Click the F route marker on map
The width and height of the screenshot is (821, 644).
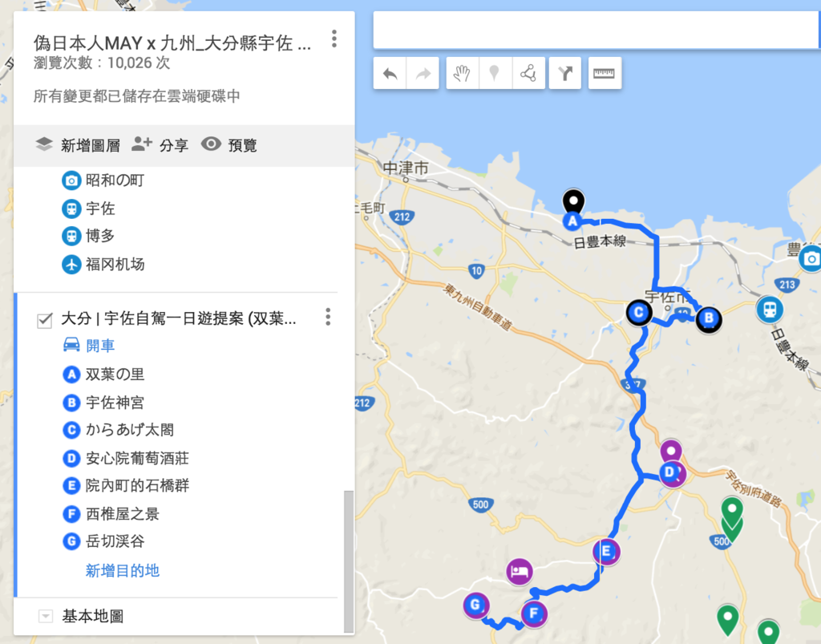point(534,614)
